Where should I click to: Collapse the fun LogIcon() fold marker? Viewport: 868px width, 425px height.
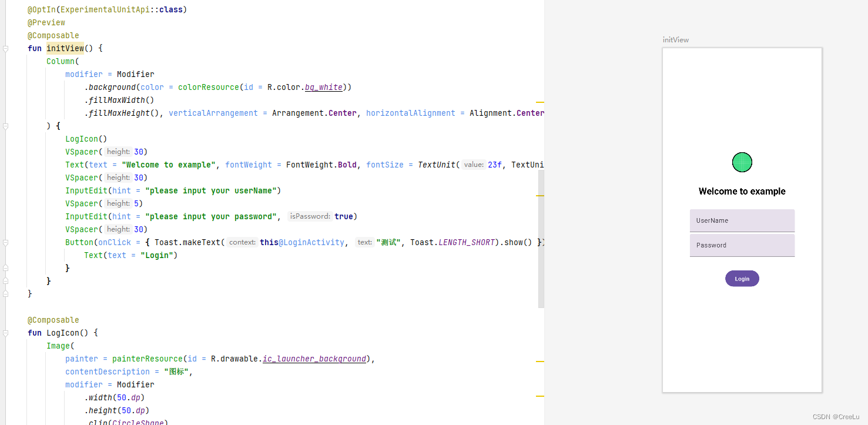[5, 333]
